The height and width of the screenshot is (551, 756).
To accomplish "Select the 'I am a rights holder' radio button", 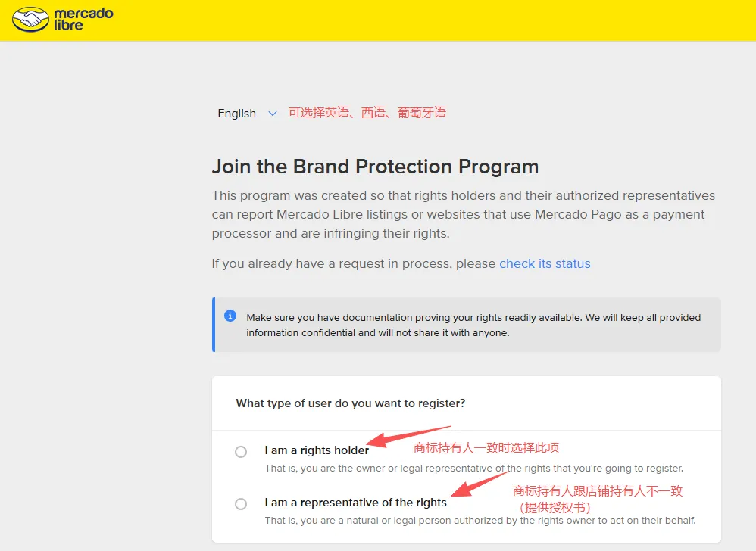I will (241, 452).
